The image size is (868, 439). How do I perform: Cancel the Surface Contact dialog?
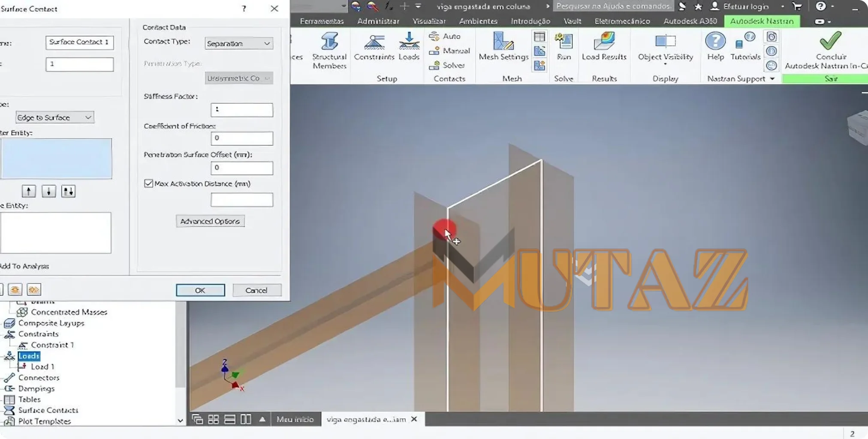pyautogui.click(x=256, y=290)
